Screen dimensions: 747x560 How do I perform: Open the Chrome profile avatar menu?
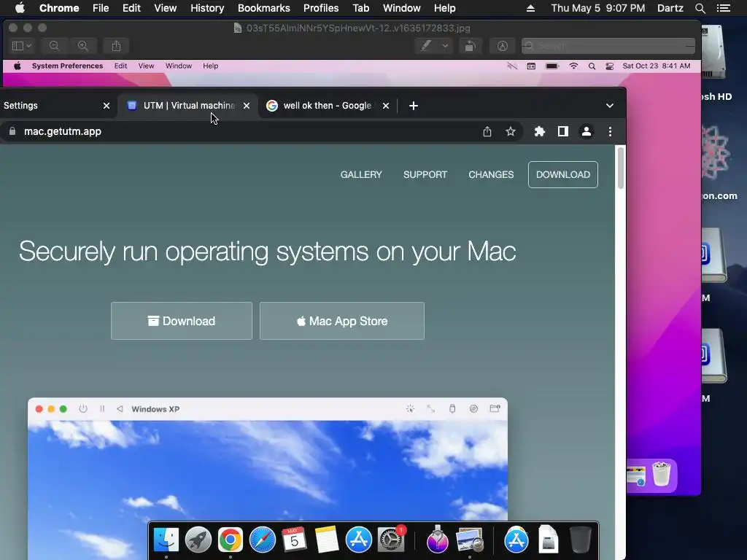[587, 131]
